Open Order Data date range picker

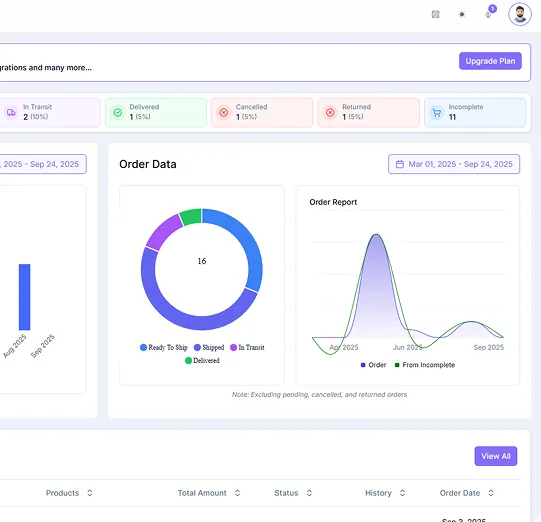click(454, 164)
